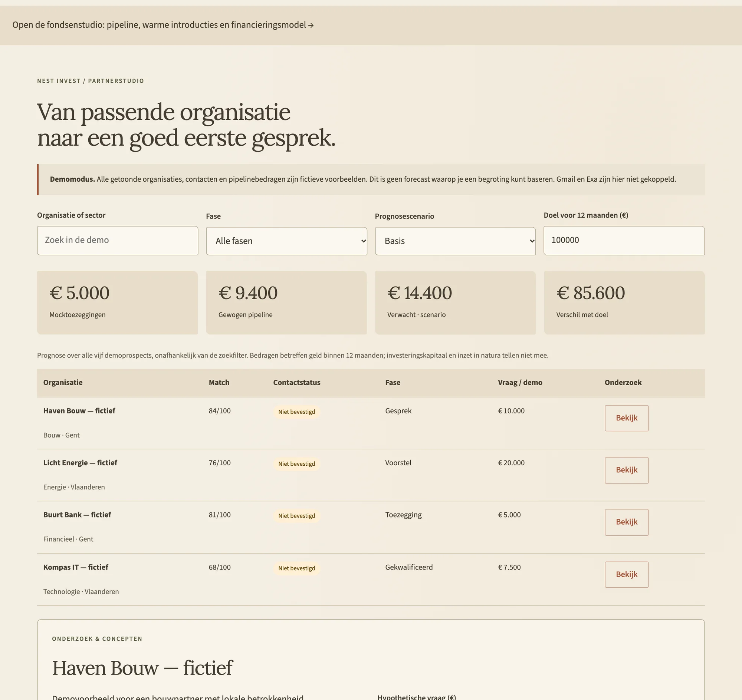The image size is (742, 700).
Task: Click the 'Haven Bouw — fictief' detail heading
Action: (x=142, y=668)
